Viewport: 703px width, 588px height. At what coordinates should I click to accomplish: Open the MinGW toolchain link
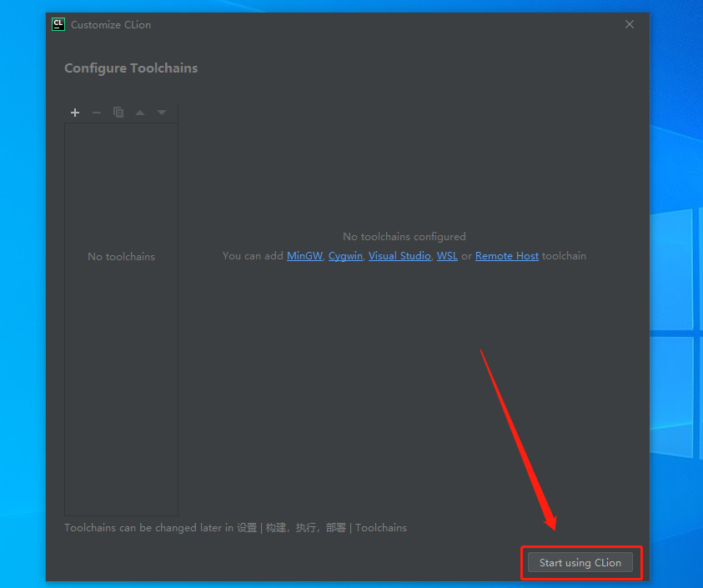click(304, 256)
